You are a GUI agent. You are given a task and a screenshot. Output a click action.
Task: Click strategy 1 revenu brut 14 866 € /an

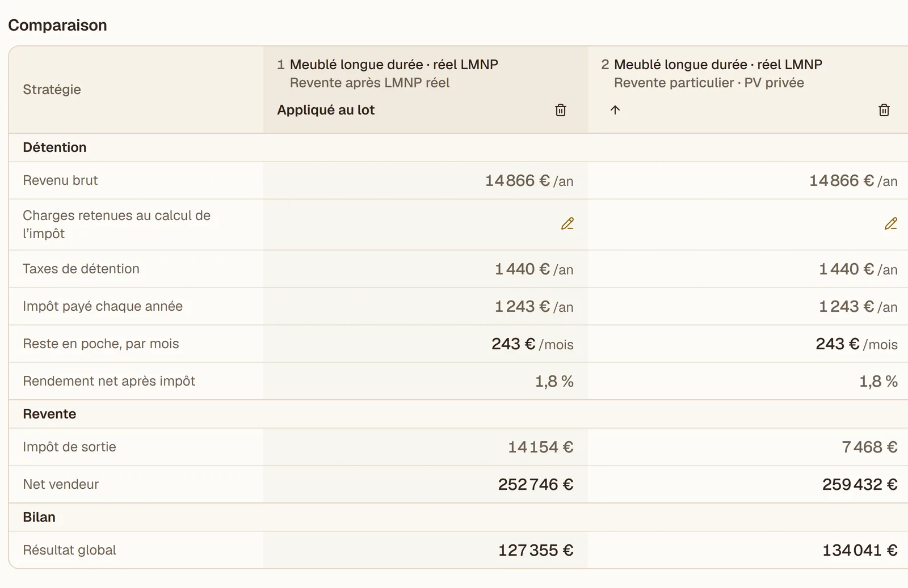[x=529, y=180]
